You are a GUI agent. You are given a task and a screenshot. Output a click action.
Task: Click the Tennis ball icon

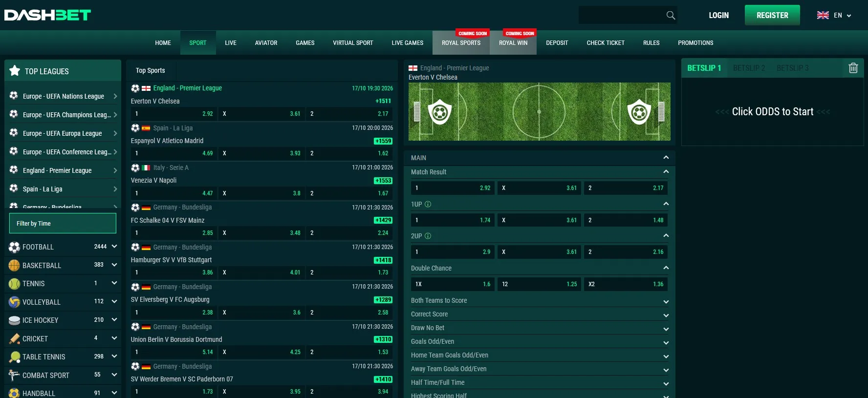(14, 284)
